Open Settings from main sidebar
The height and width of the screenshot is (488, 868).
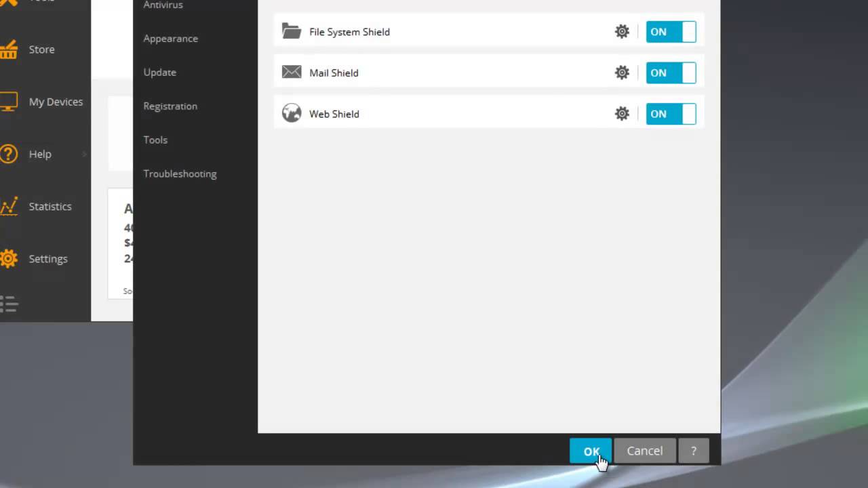tap(48, 258)
